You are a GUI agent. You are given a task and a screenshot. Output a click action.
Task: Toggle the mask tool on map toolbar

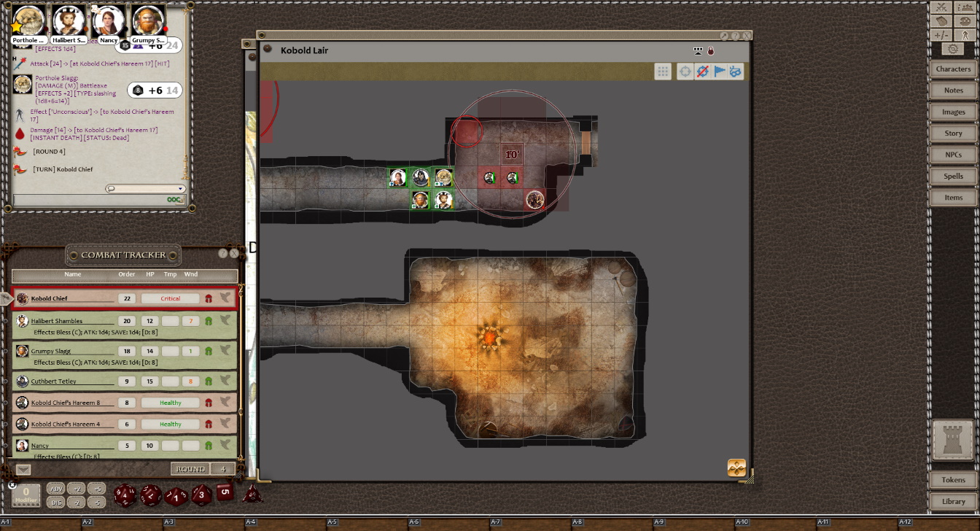click(735, 71)
